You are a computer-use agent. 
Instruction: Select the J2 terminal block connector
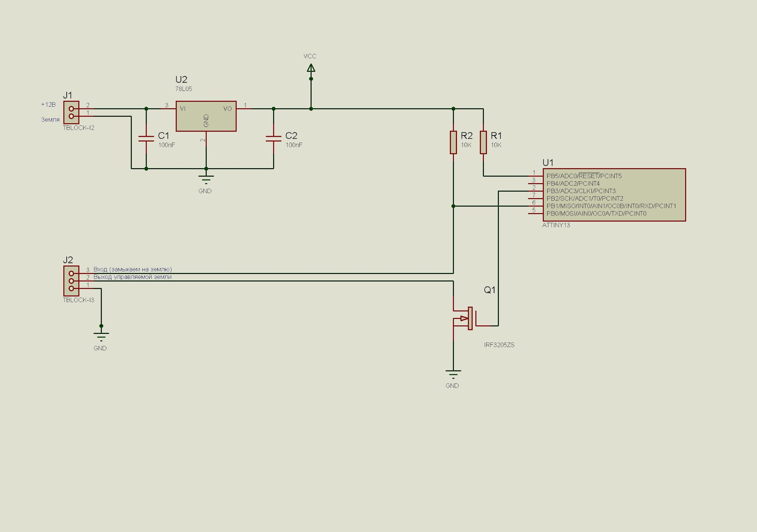tap(71, 281)
